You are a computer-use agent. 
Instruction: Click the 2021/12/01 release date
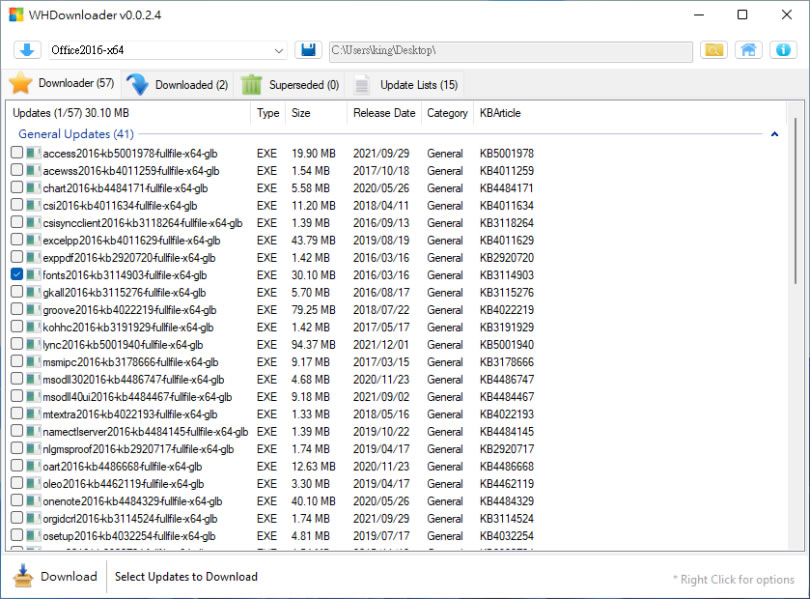381,344
